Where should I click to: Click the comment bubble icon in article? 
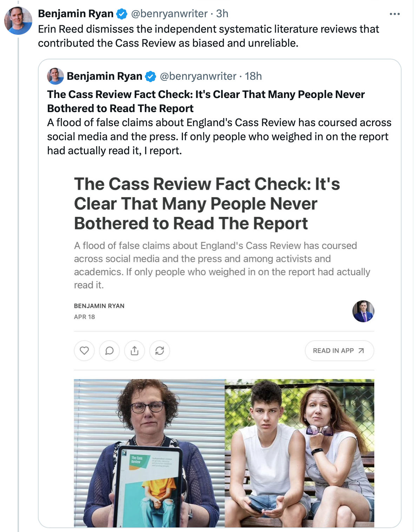tap(110, 351)
